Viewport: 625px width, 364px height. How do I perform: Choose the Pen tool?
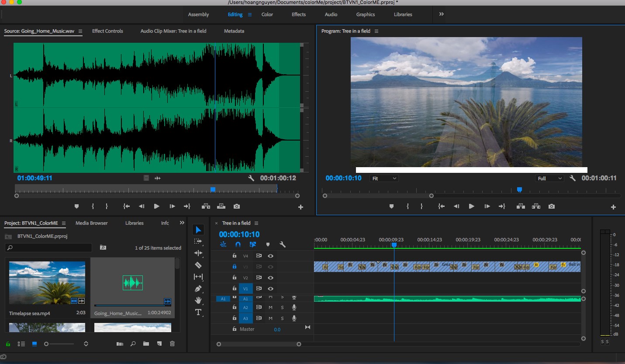[198, 288]
